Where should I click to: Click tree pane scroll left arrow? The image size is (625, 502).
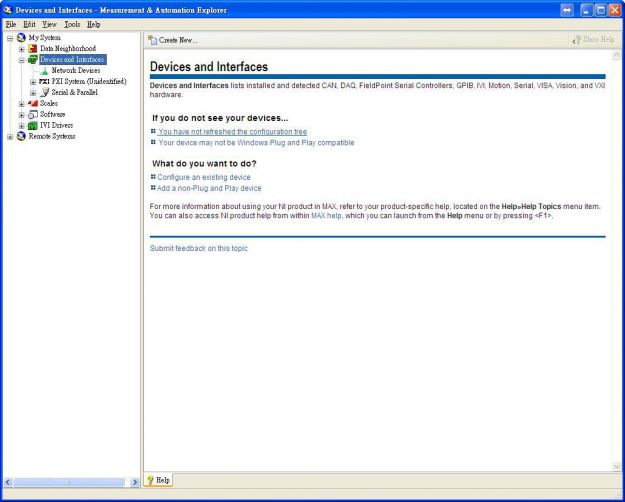[x=8, y=482]
